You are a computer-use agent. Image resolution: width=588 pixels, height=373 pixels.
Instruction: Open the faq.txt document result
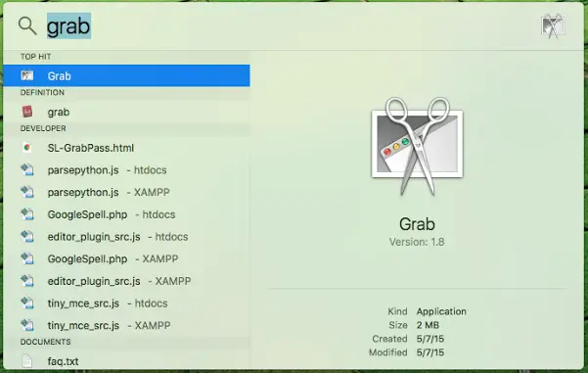point(127,361)
